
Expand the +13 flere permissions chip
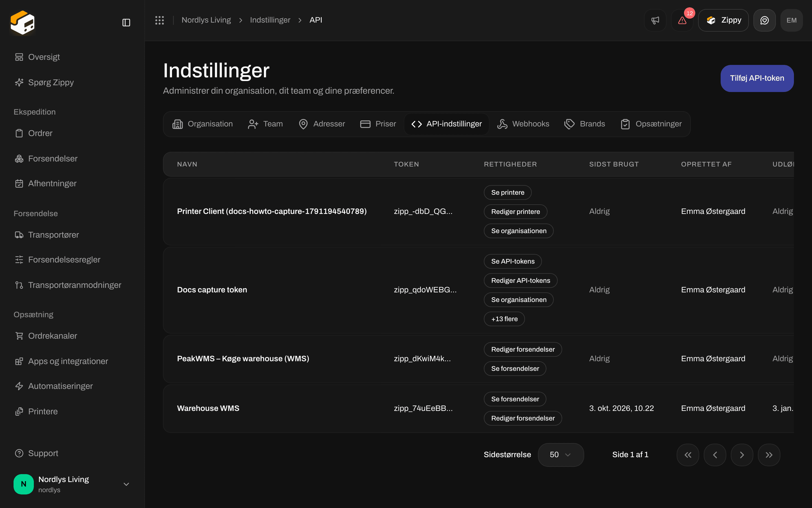[504, 319]
